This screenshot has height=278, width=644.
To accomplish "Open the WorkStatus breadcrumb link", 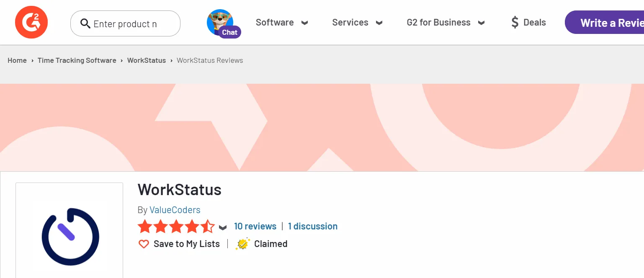I will coord(147,60).
